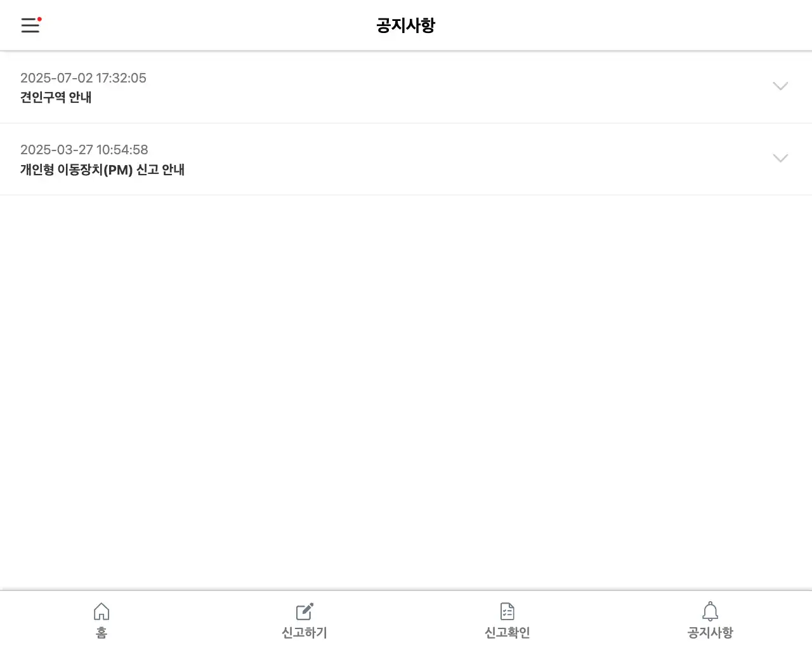Select the 신고하기 menu item
The width and height of the screenshot is (812, 650).
tap(304, 619)
